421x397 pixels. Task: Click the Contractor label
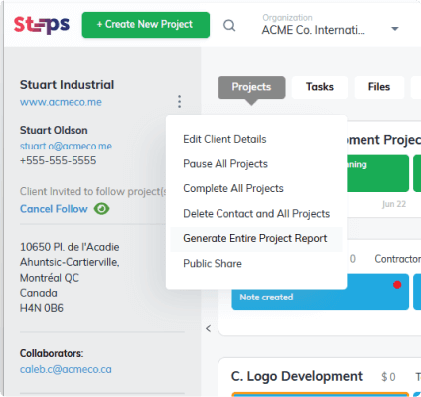point(397,259)
